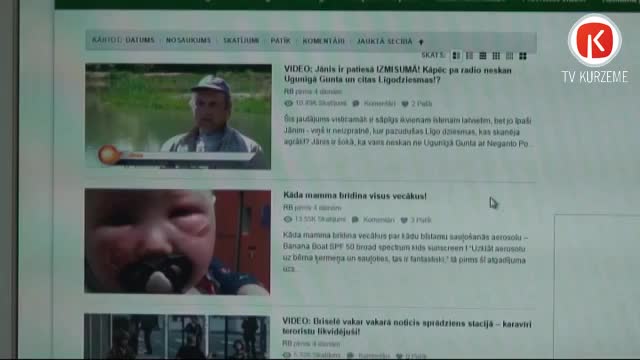Viewport: 640px width, 360px height.
Task: Open the dropdown arrow after JAUKTĀ SECĪBĀ
Action: click(421, 42)
